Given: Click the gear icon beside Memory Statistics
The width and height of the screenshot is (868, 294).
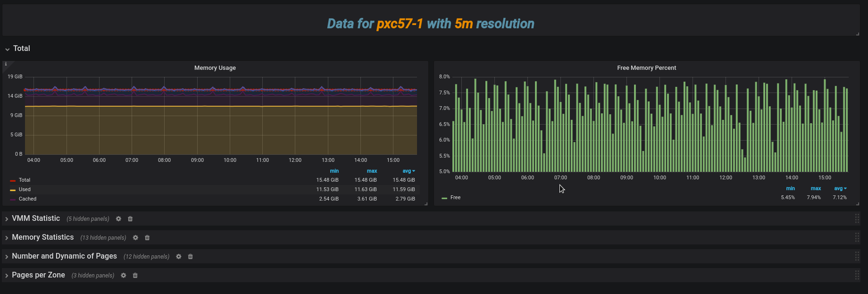Looking at the screenshot, I should (x=135, y=238).
